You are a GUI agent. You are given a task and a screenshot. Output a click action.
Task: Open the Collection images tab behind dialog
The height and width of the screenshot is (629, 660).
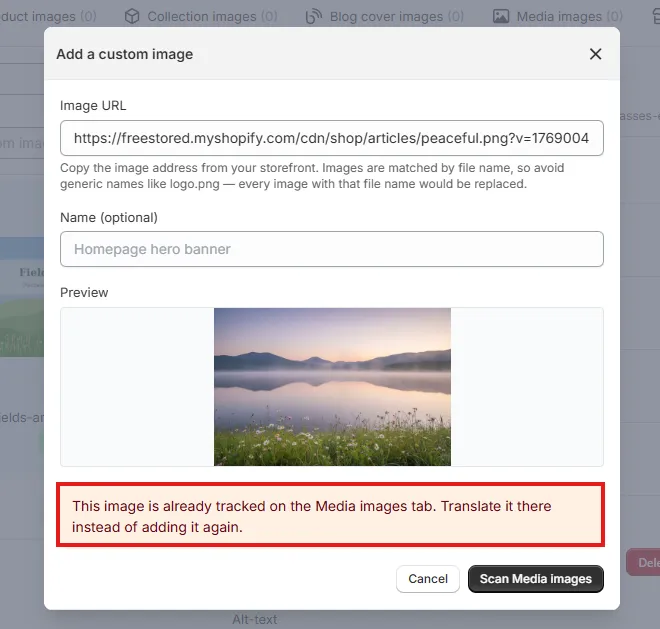point(201,16)
